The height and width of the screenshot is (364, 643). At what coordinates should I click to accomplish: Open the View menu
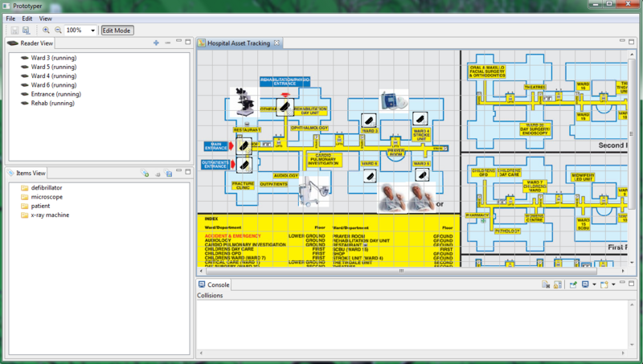pyautogui.click(x=45, y=18)
